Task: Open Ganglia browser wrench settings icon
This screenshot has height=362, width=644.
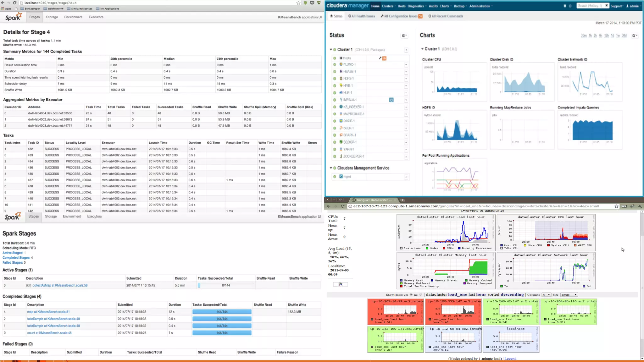Action: (639, 206)
